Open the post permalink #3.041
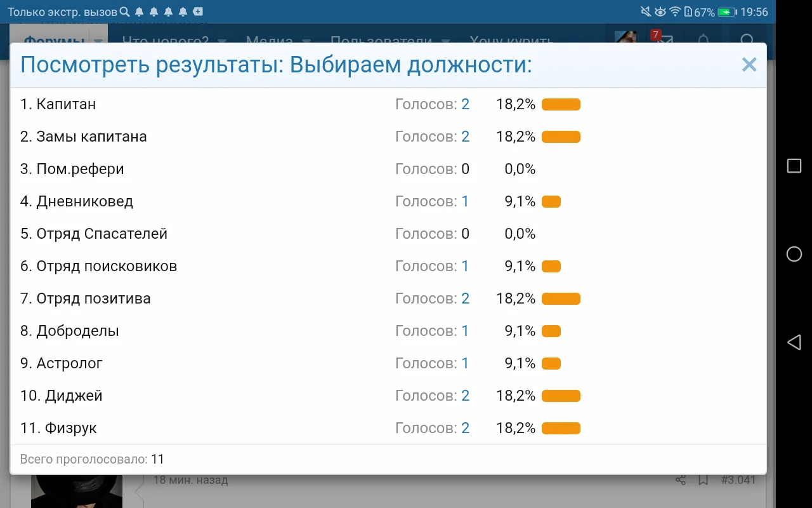This screenshot has width=812, height=508. coord(738,481)
